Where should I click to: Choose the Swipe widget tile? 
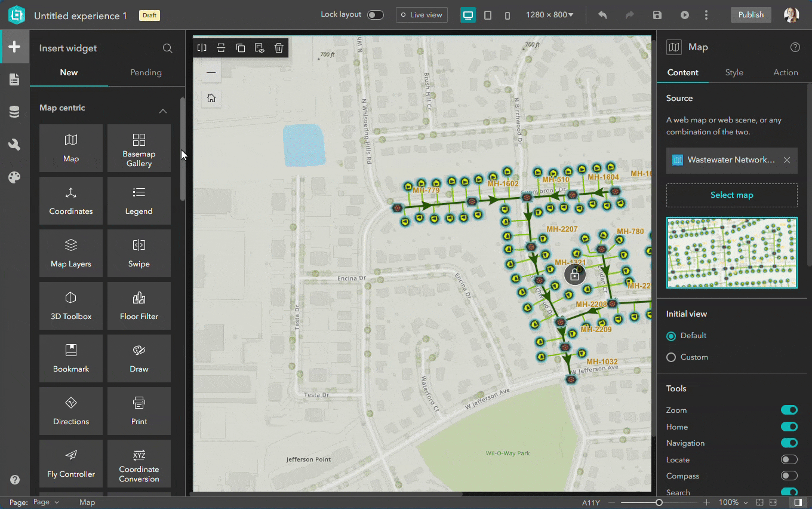click(139, 253)
